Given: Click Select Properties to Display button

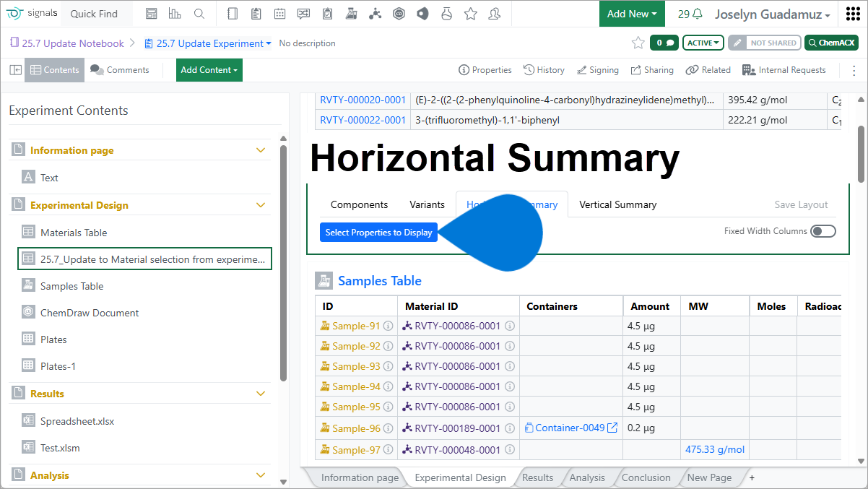Looking at the screenshot, I should (378, 233).
